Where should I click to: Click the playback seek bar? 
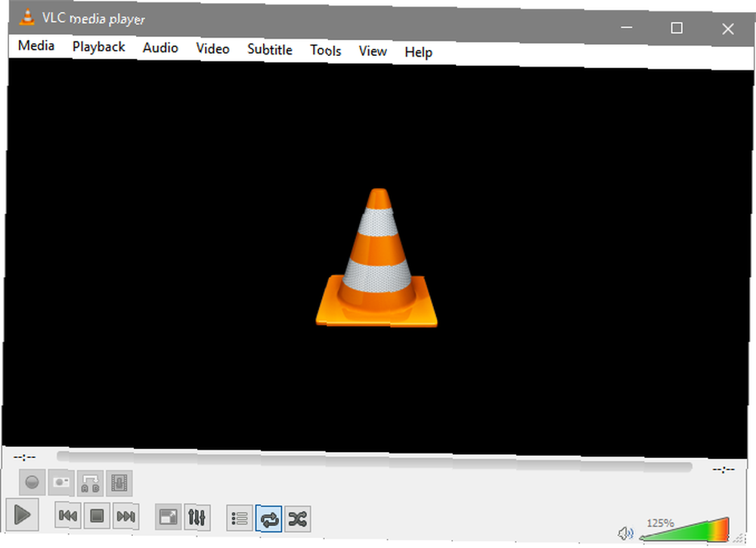pos(374,460)
